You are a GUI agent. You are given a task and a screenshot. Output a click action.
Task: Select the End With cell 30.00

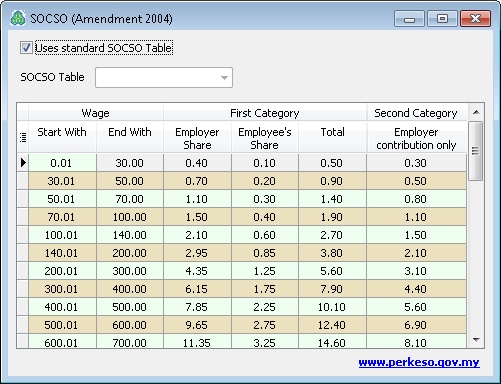pos(130,163)
